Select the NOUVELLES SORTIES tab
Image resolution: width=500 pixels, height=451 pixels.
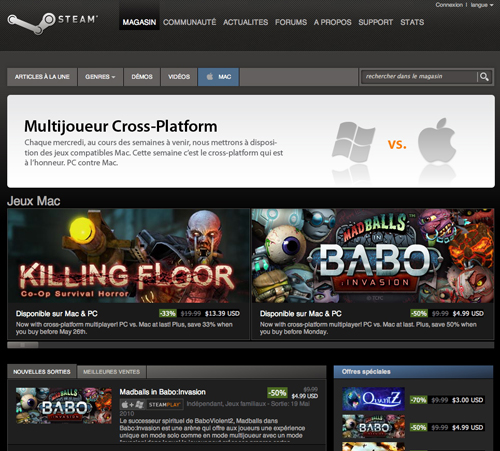point(42,372)
